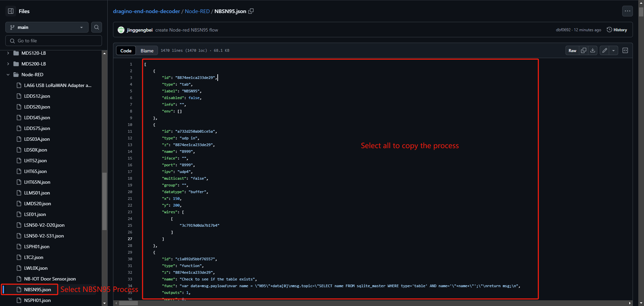The width and height of the screenshot is (644, 306).
Task: Edit this file with pencil icon
Action: pos(604,50)
